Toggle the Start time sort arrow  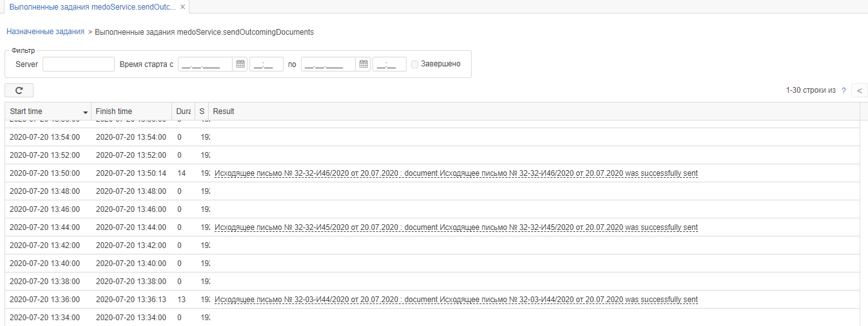click(86, 113)
